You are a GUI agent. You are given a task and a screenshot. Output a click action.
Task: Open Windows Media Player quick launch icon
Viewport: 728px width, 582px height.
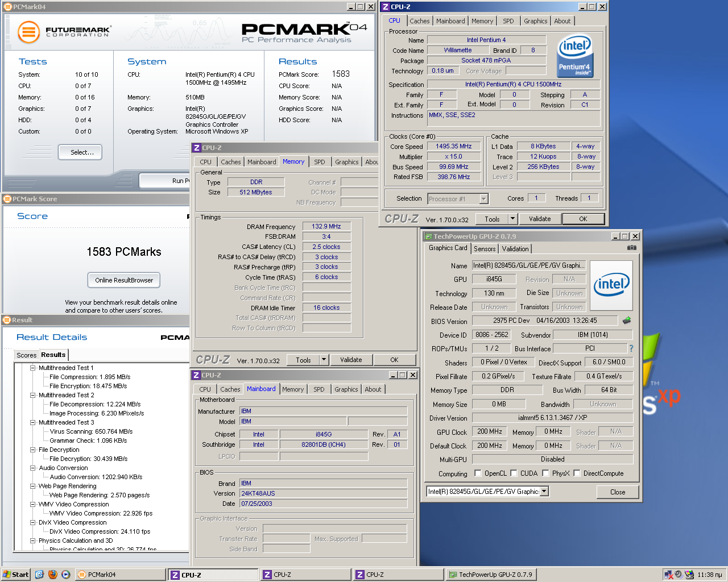tap(66, 575)
